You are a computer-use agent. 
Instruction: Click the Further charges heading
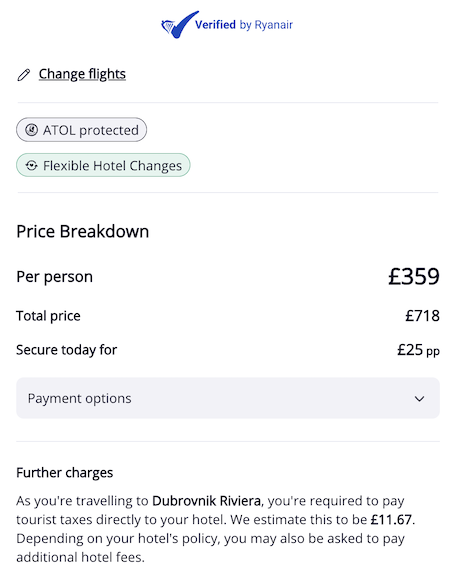pyautogui.click(x=65, y=472)
